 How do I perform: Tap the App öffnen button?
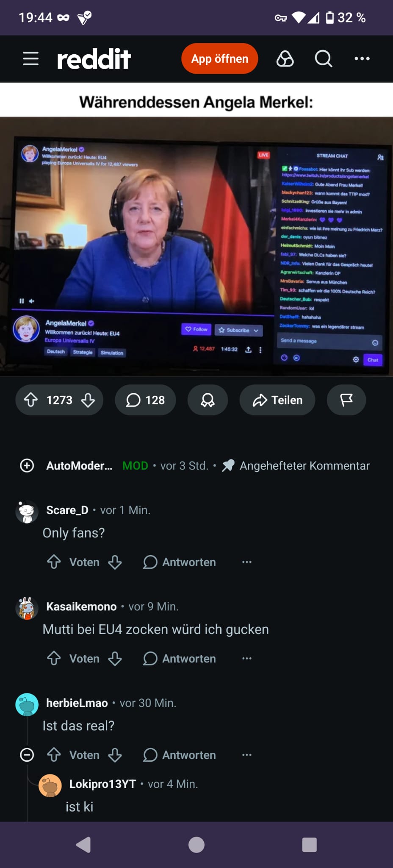click(x=220, y=58)
